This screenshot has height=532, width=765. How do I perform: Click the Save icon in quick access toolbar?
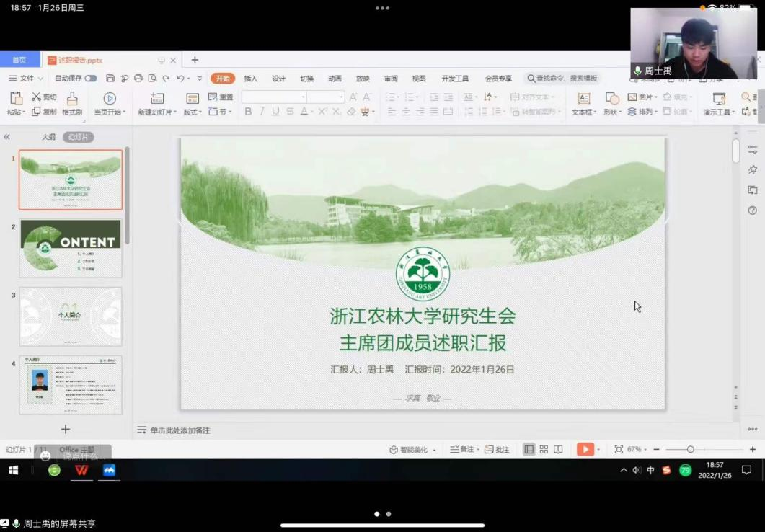click(110, 78)
